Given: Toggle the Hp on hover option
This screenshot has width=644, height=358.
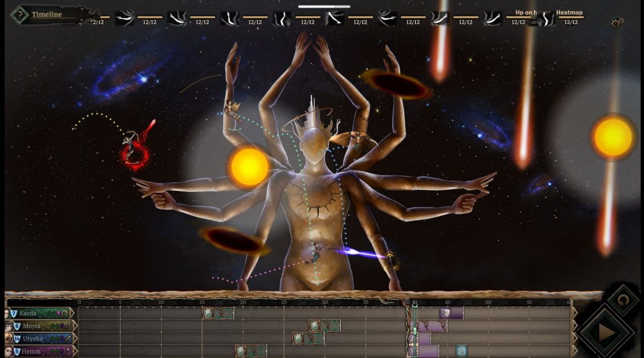Looking at the screenshot, I should [533, 13].
